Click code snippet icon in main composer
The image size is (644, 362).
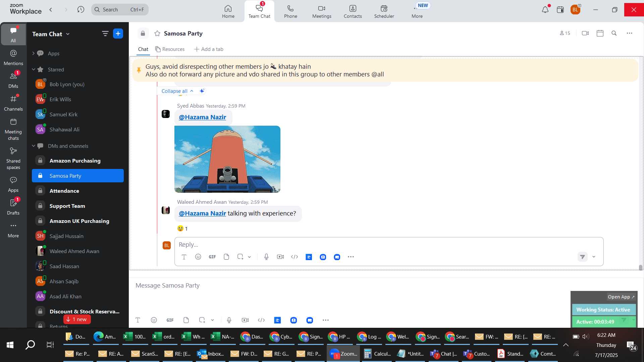(x=261, y=320)
